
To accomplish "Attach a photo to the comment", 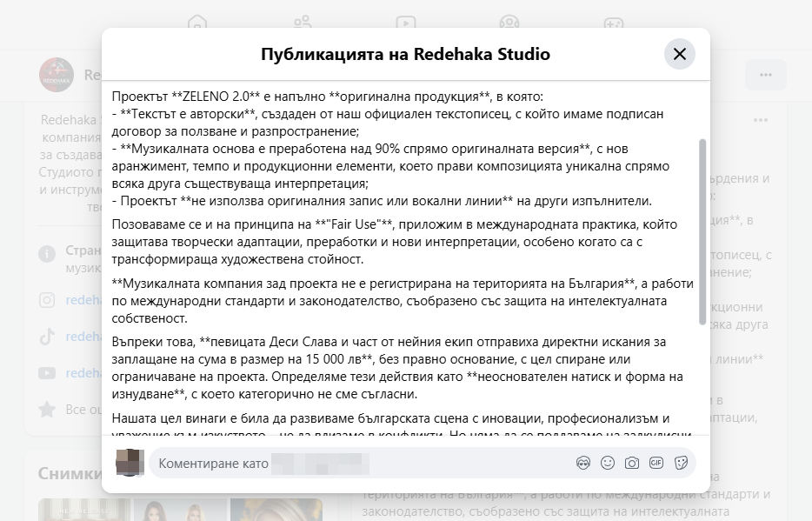I will [x=632, y=463].
